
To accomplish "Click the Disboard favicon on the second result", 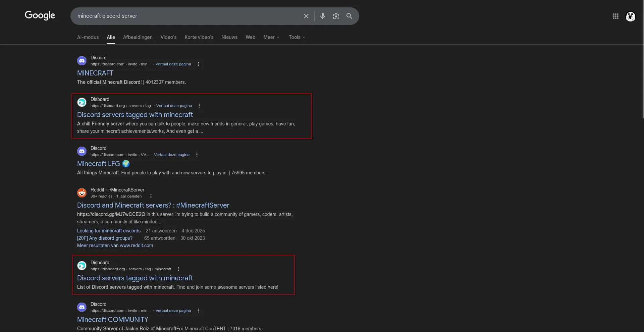I will click(x=82, y=102).
